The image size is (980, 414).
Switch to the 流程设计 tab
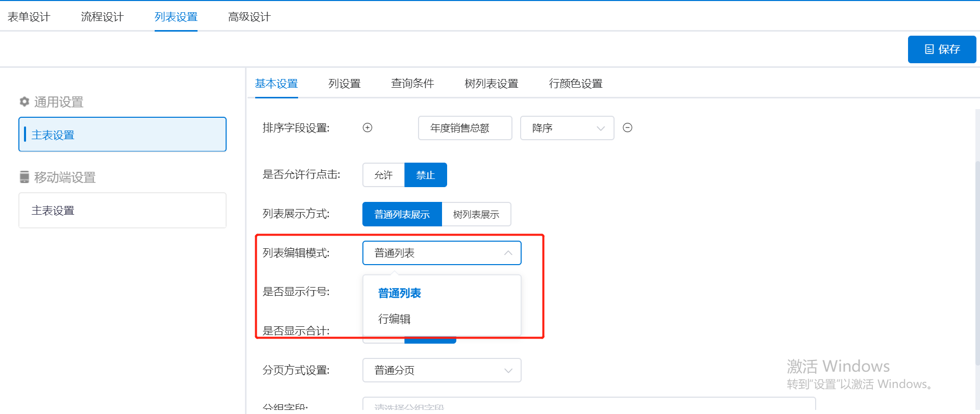(102, 17)
